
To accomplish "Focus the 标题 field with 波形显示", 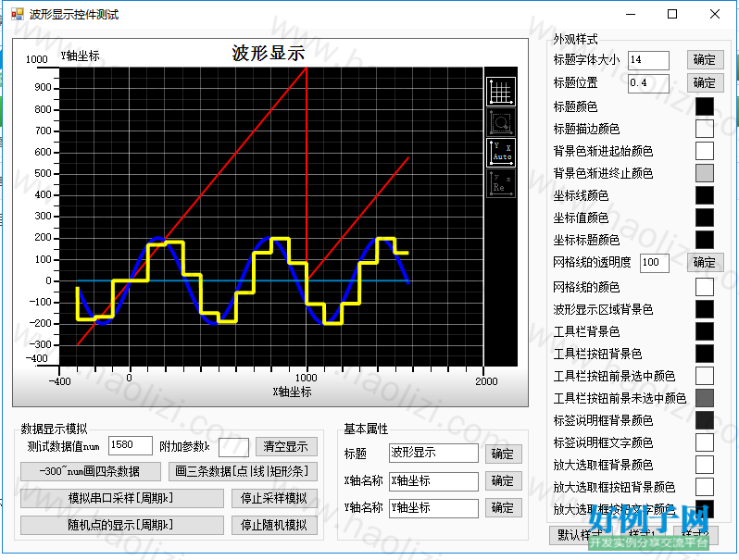I will [x=433, y=453].
